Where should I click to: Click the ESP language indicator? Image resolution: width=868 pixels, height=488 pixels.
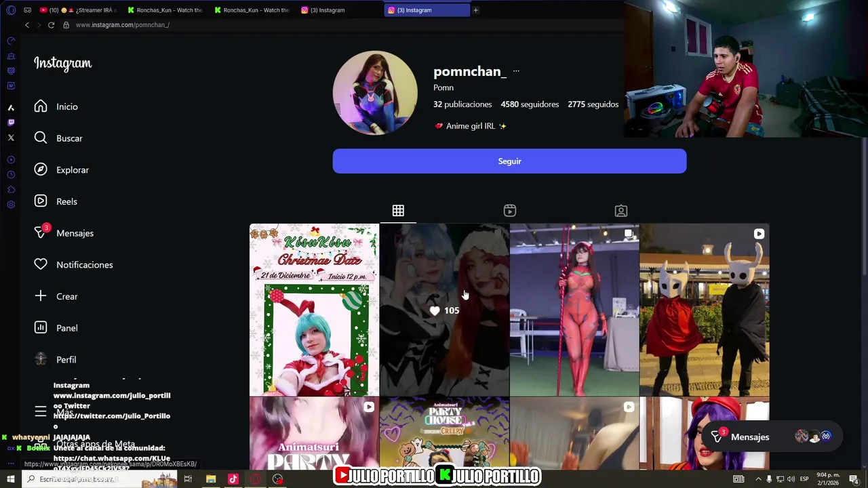(804, 479)
